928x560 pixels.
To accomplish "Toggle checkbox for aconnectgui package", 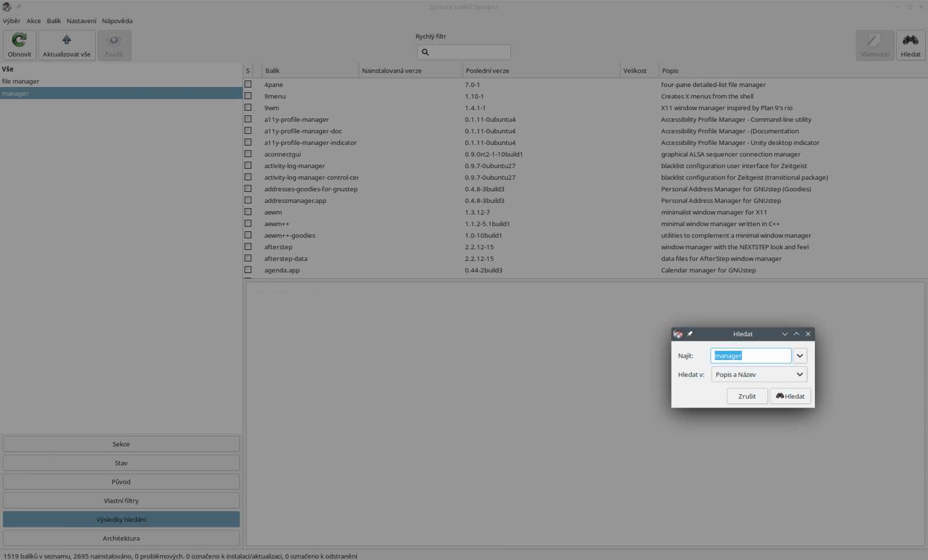I will coord(248,154).
